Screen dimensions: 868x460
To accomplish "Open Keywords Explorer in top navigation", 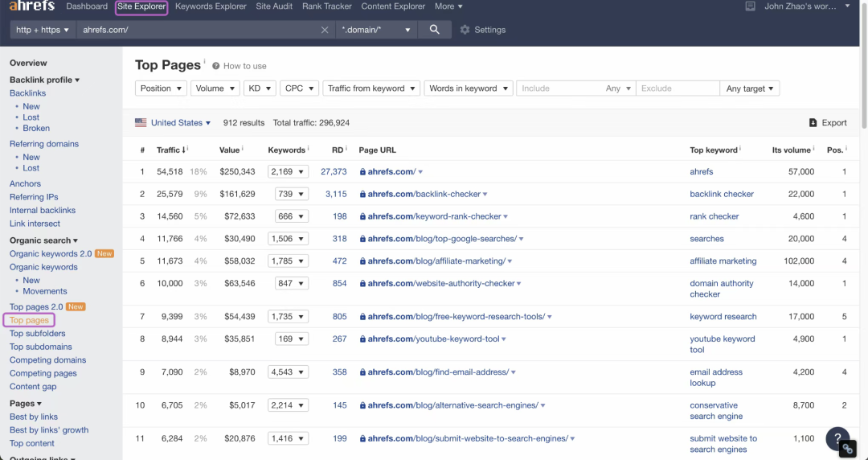I will tap(211, 6).
